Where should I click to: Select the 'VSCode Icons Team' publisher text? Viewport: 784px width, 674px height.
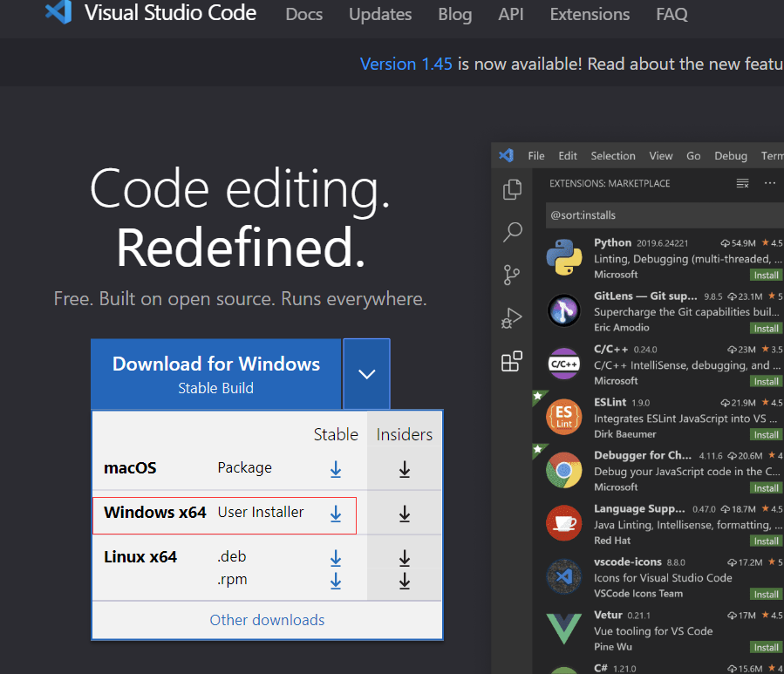[x=638, y=594]
